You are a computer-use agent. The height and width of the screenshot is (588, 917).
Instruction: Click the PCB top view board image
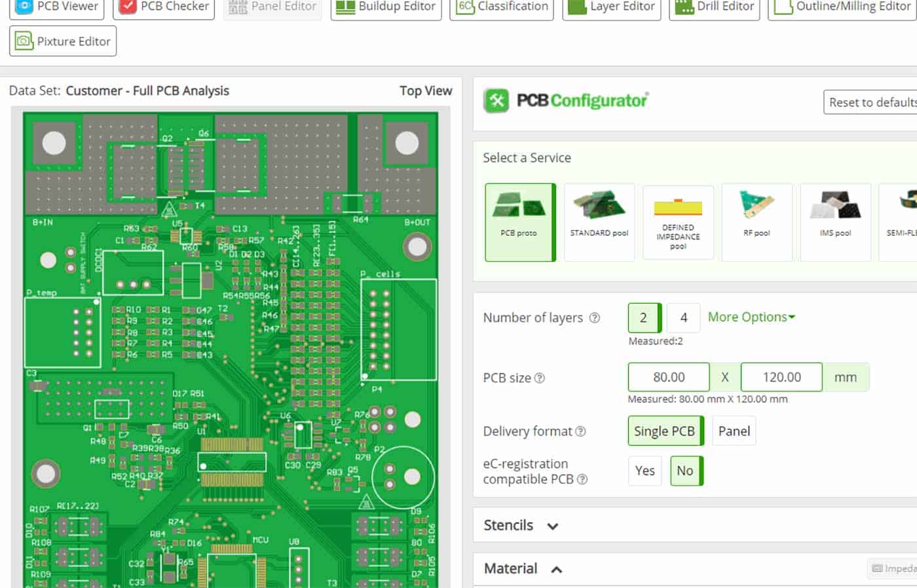[x=231, y=350]
